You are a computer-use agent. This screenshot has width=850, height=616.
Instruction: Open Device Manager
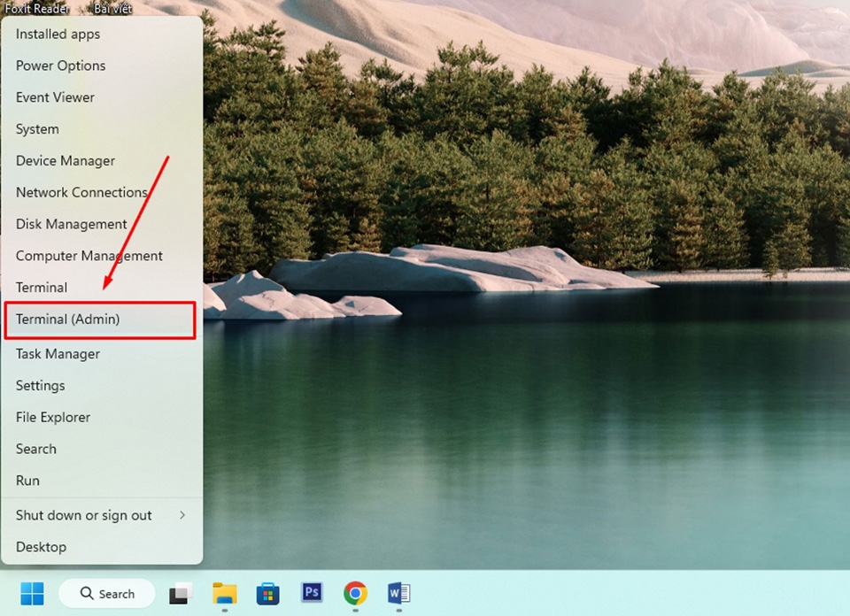65,160
